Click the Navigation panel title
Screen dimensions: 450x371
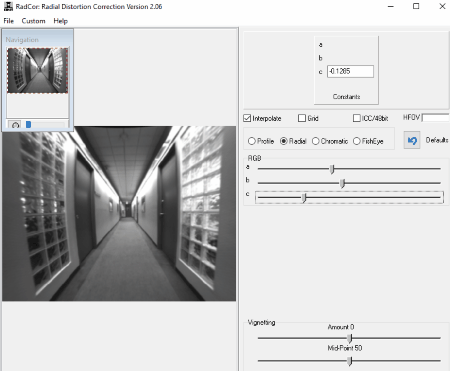point(22,40)
